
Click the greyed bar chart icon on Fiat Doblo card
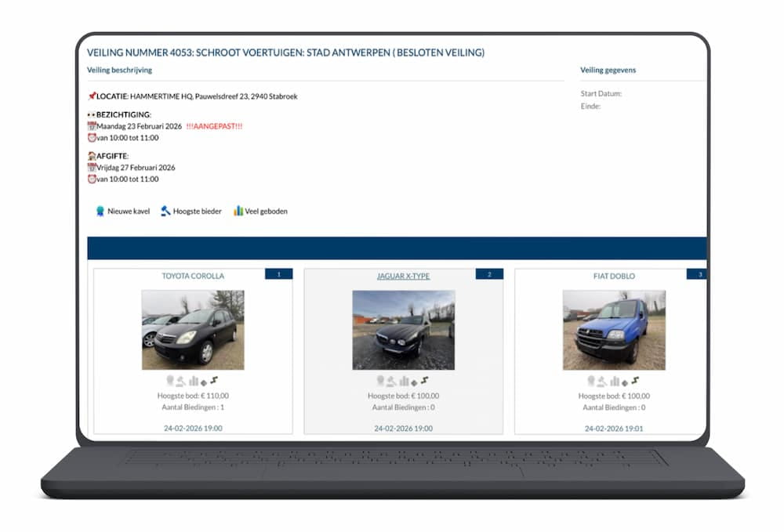pyautogui.click(x=615, y=382)
